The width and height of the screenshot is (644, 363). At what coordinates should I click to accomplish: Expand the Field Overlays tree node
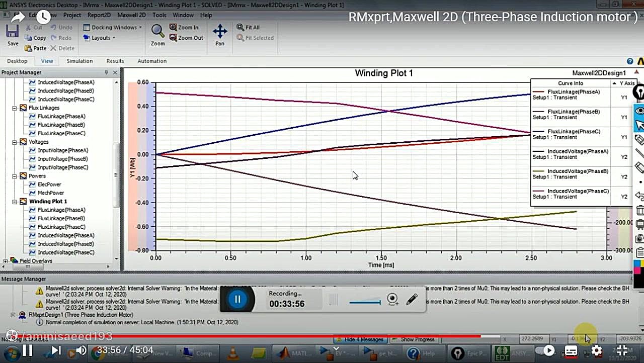pos(6,261)
